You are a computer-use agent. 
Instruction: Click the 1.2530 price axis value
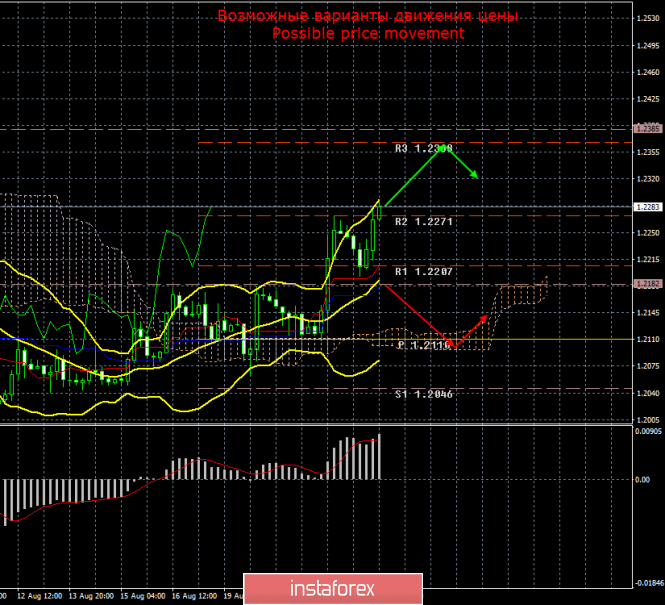648,18
